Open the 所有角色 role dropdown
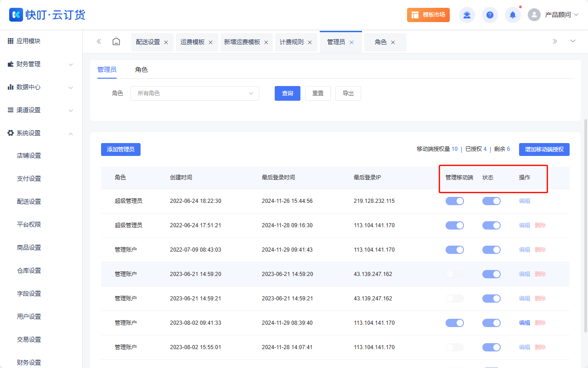This screenshot has height=368, width=588. click(x=195, y=93)
